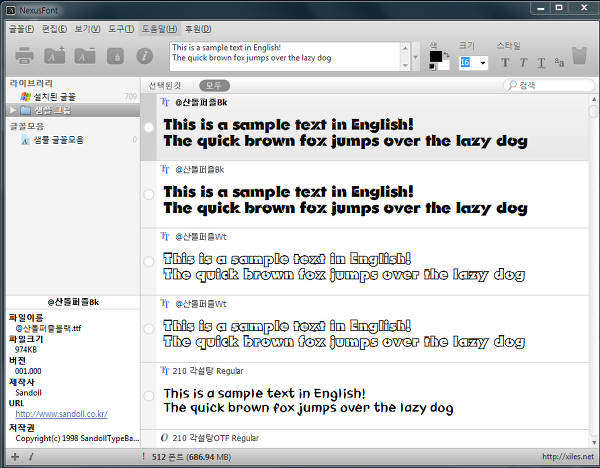
Task: Swap foreground and background colors icon
Action: coord(446,55)
